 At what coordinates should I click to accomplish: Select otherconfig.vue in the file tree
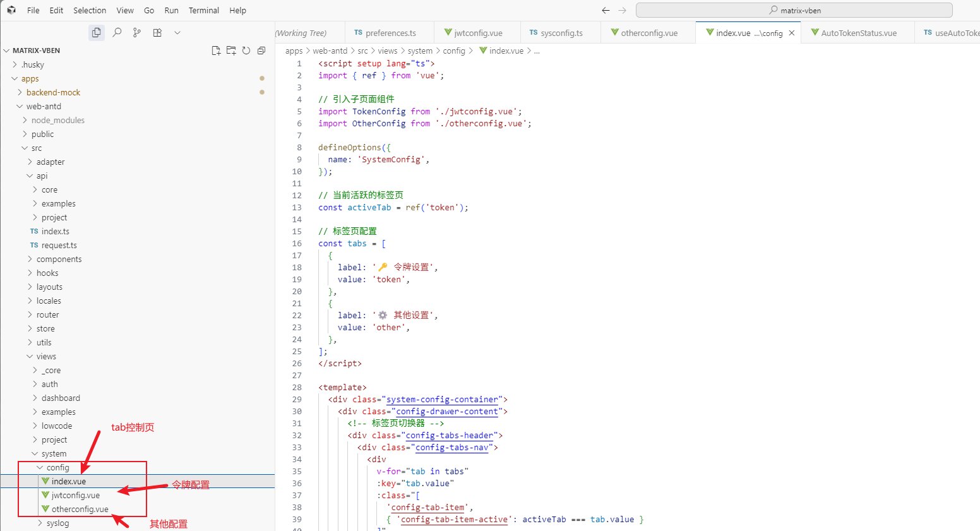77,509
